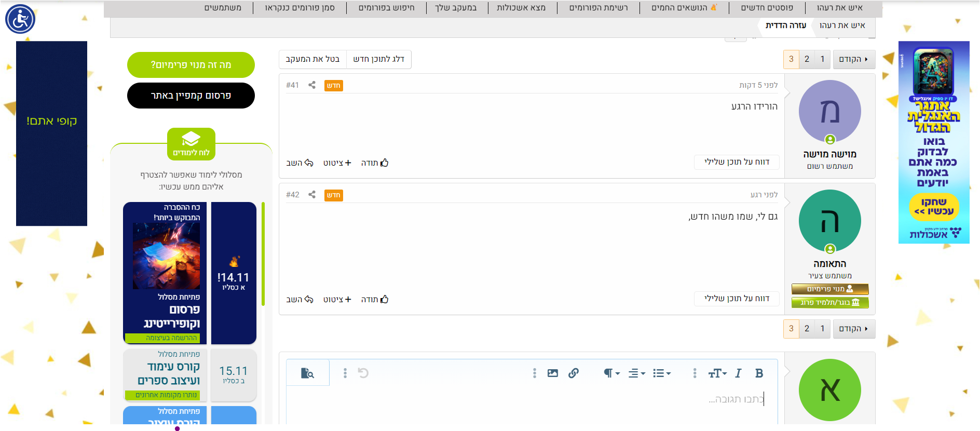Click the share icon on post #42
The width and height of the screenshot is (980, 431).
pyautogui.click(x=312, y=194)
